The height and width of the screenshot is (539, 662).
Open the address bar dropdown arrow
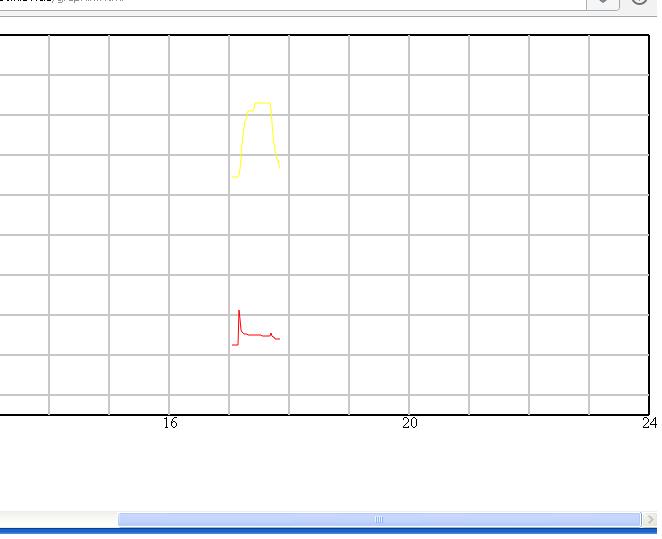603,3
